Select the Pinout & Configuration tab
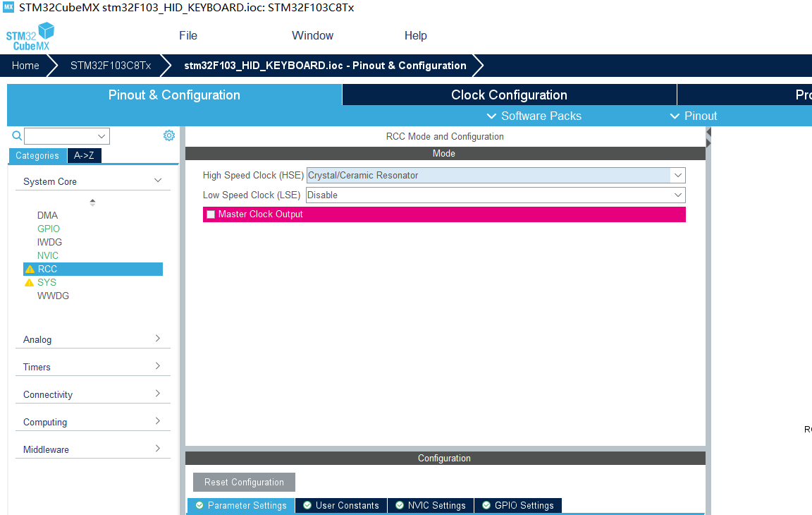This screenshot has width=812, height=515. 174,95
